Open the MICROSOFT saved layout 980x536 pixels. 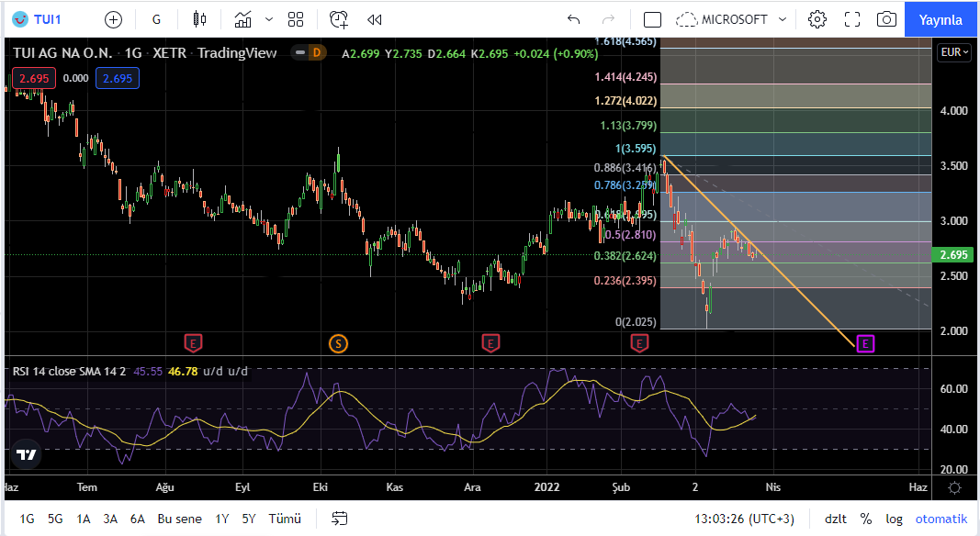coord(722,19)
